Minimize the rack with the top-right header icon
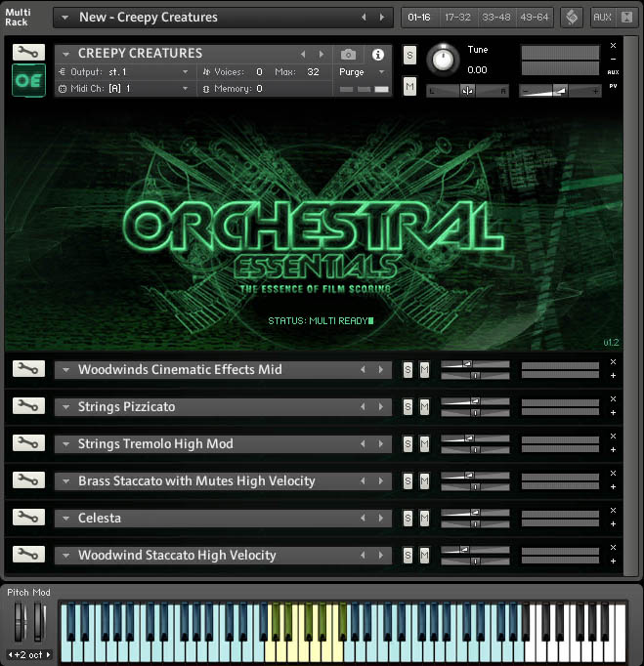Viewport: 644px width, 666px height. (626, 18)
